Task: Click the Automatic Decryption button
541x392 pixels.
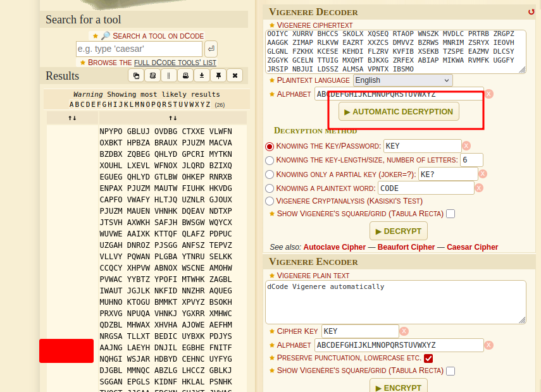Action: pos(399,112)
